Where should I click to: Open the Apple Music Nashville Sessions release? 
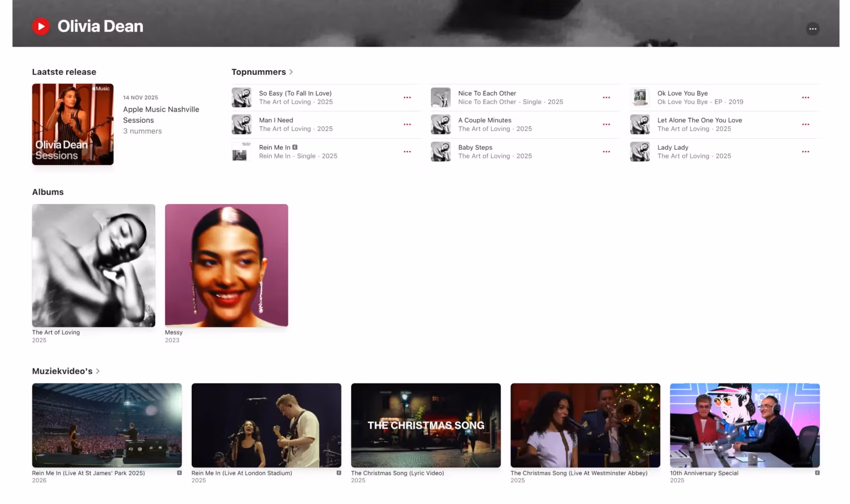(73, 124)
